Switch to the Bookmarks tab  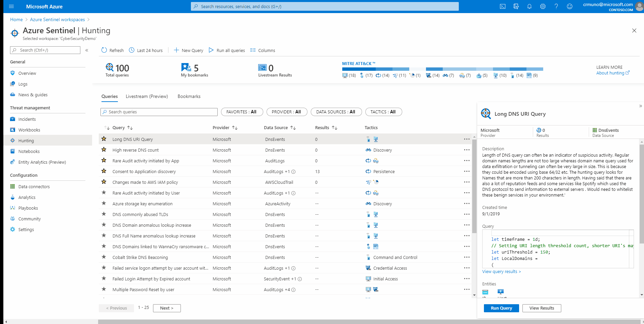click(x=189, y=96)
